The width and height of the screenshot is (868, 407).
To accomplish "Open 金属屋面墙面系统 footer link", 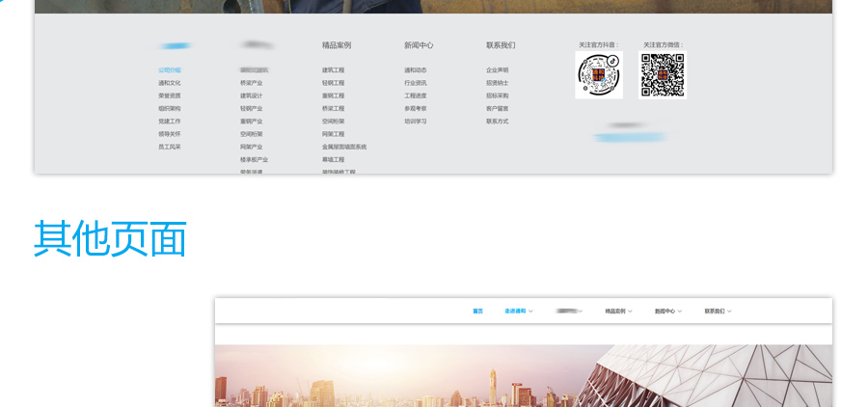I will (x=344, y=147).
